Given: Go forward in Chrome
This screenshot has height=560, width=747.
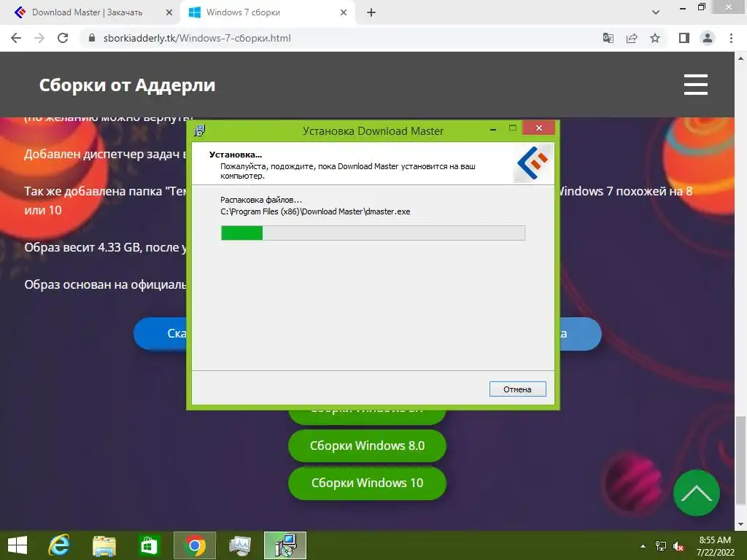Looking at the screenshot, I should click(39, 38).
